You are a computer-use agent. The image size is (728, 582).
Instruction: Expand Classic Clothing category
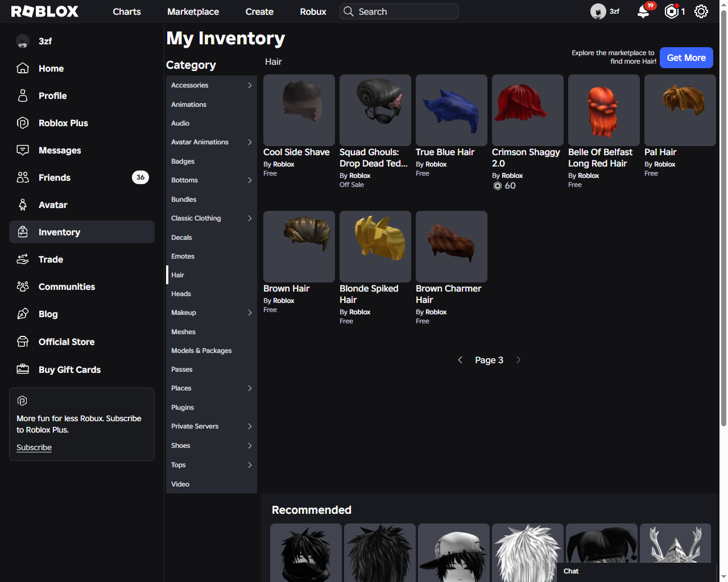click(x=250, y=218)
